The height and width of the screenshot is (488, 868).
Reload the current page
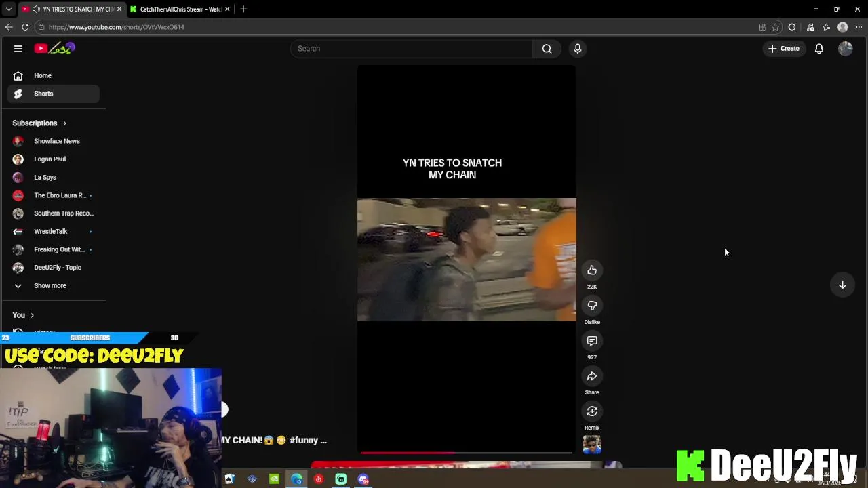25,27
